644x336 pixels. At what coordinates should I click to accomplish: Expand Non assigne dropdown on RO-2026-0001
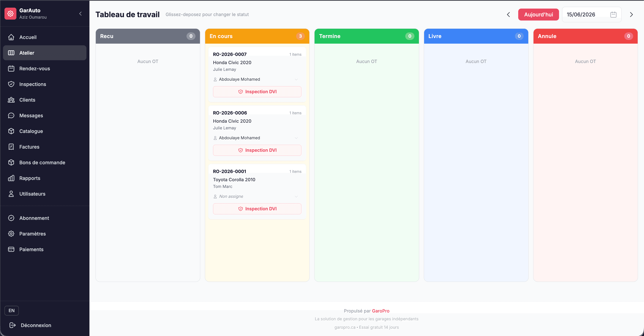[296, 196]
